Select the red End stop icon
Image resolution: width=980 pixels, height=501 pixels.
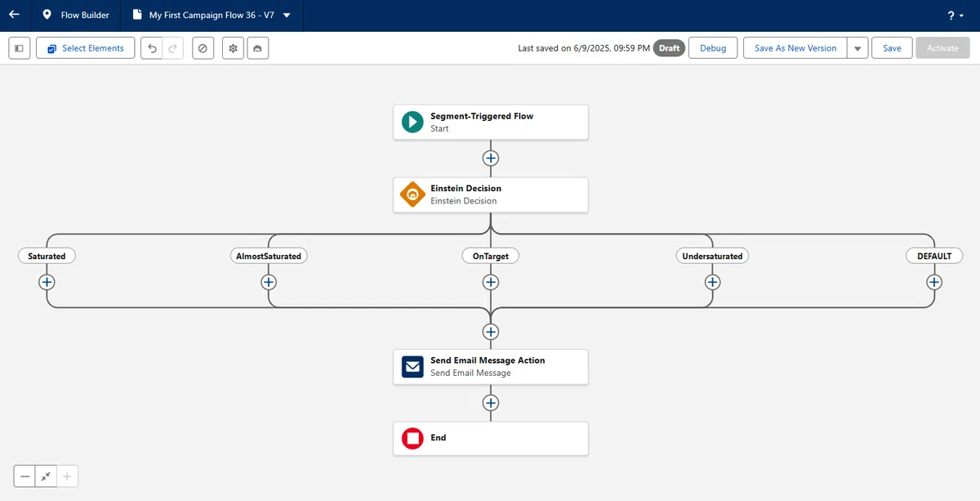[x=413, y=439]
